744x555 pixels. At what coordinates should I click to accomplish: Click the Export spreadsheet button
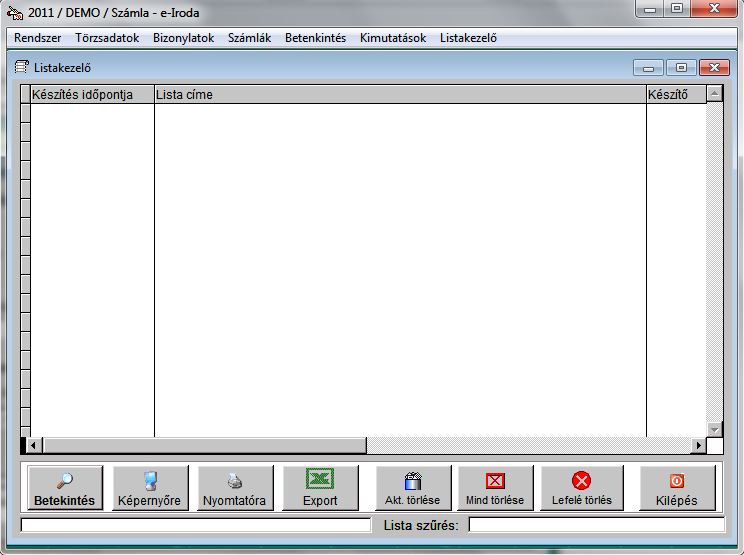(320, 489)
